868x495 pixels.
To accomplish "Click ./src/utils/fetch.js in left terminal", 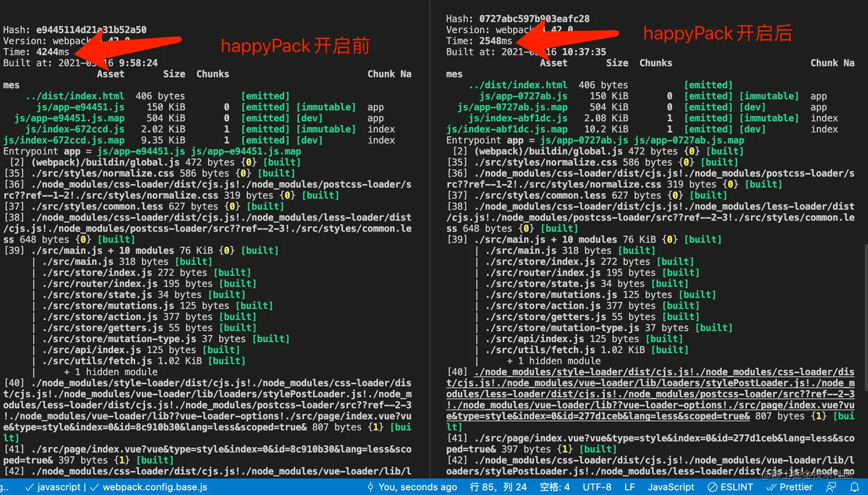I will coord(97,361).
